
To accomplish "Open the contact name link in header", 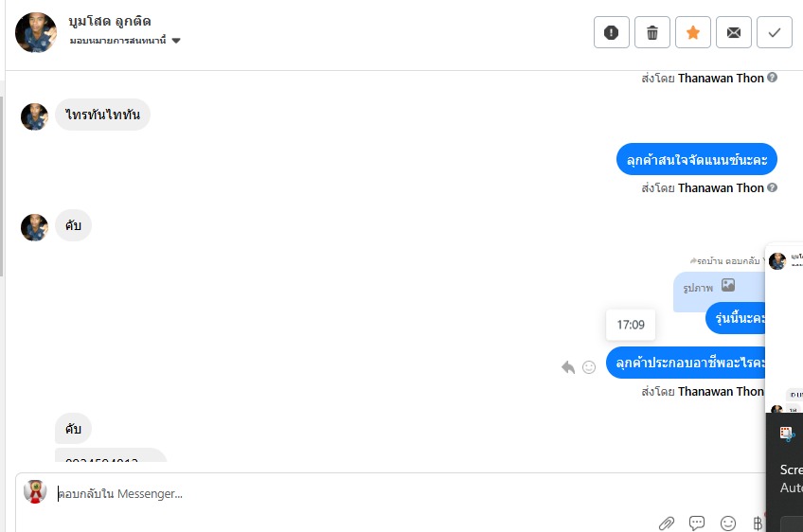I will click(110, 22).
